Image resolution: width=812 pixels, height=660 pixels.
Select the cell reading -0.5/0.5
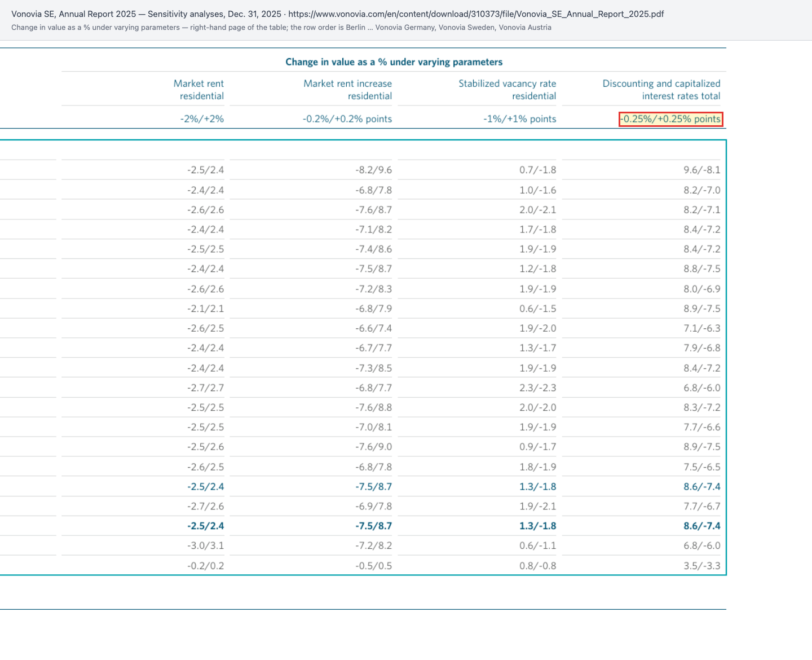(x=373, y=566)
